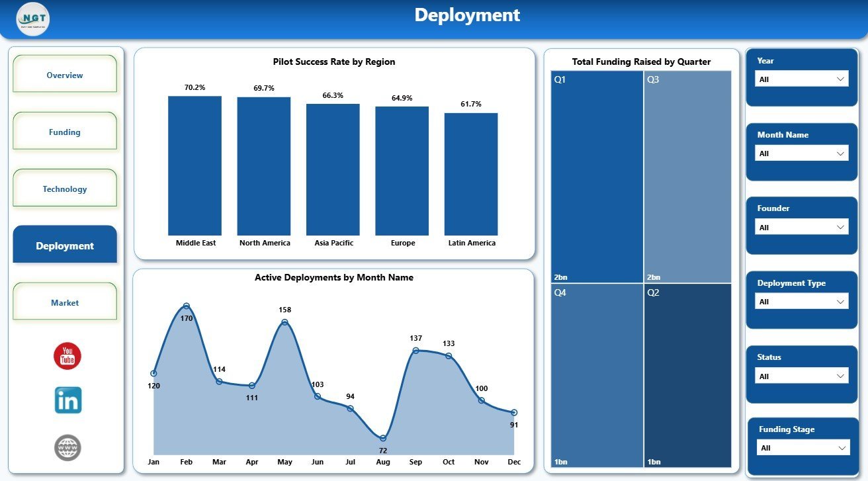Select the Q1 treemap tile
The image size is (868, 481).
pos(597,177)
